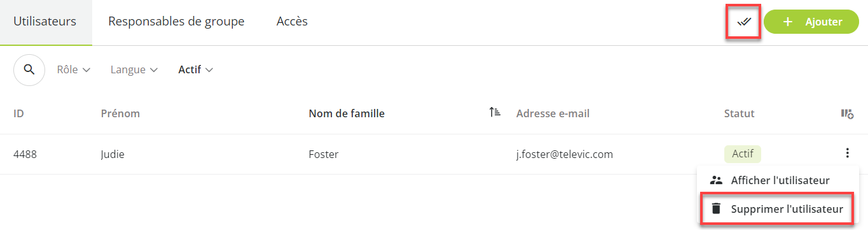
Task: Click the people icon in Afficher l'utilisateur
Action: click(x=716, y=180)
